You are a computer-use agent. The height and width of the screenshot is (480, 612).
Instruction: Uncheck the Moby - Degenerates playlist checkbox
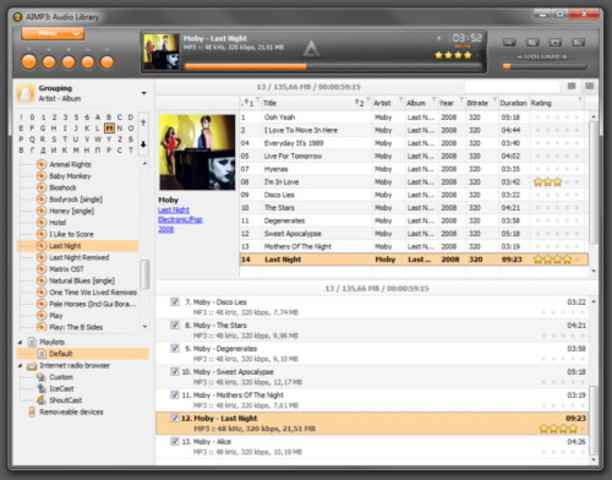174,348
